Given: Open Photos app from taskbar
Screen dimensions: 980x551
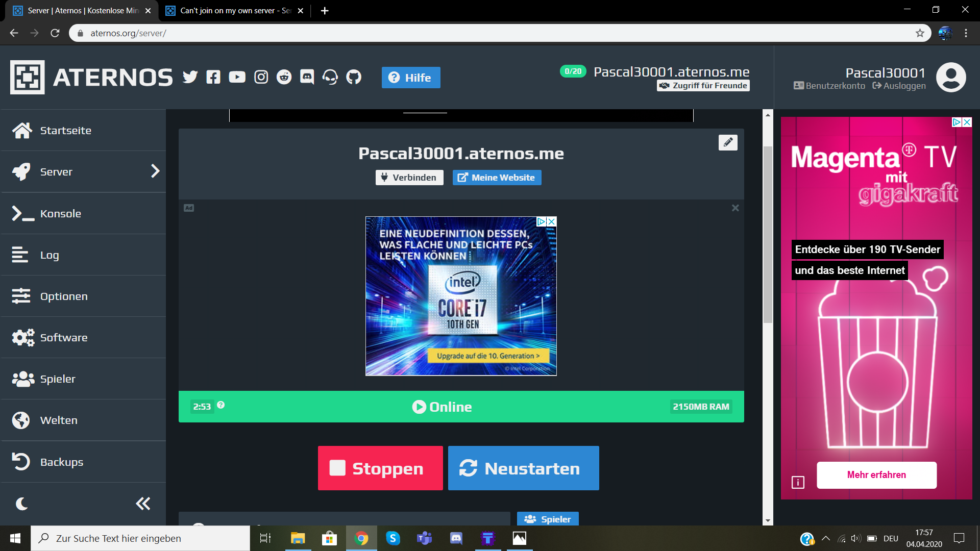Looking at the screenshot, I should (519, 538).
